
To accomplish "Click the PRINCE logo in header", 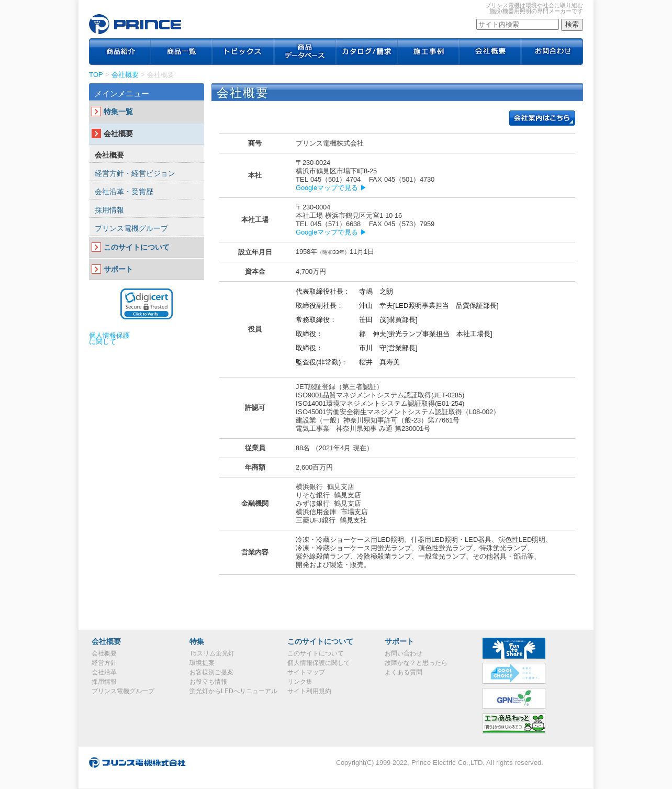I will pos(135,24).
